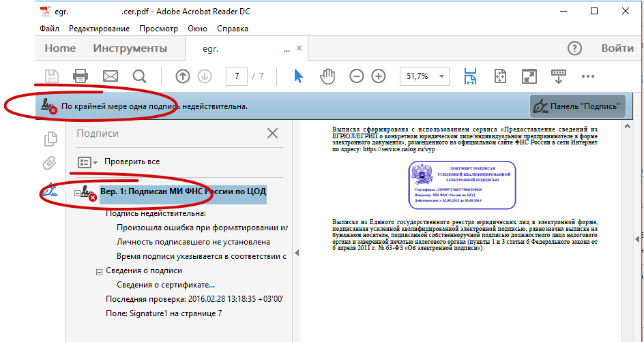Select Время подписи указывается line
This screenshot has height=342, width=644.
coord(202,257)
